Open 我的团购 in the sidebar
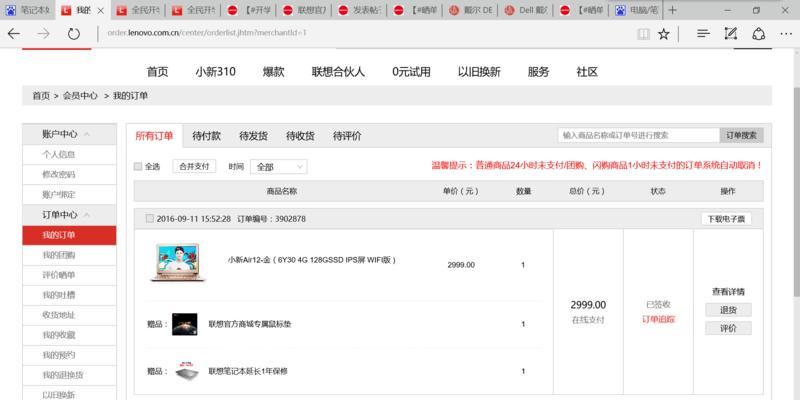This screenshot has width=800, height=400. (x=59, y=255)
